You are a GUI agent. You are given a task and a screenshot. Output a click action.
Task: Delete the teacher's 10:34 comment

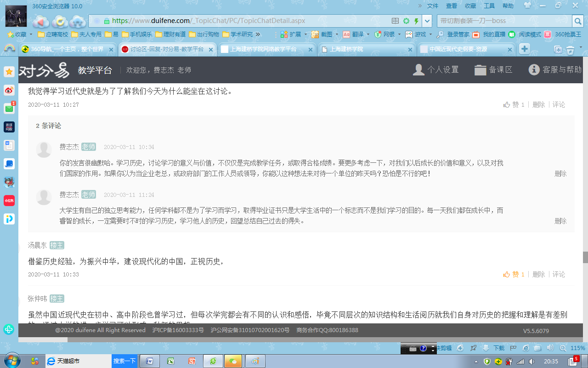coord(560,173)
